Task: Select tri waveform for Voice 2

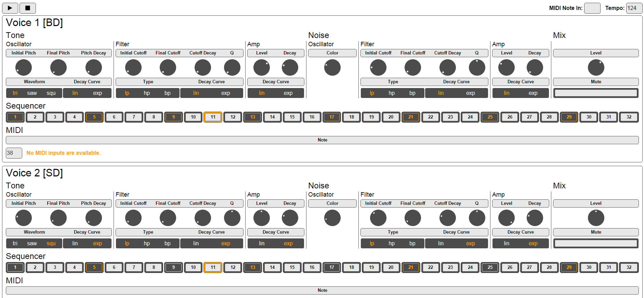Action: coord(15,244)
